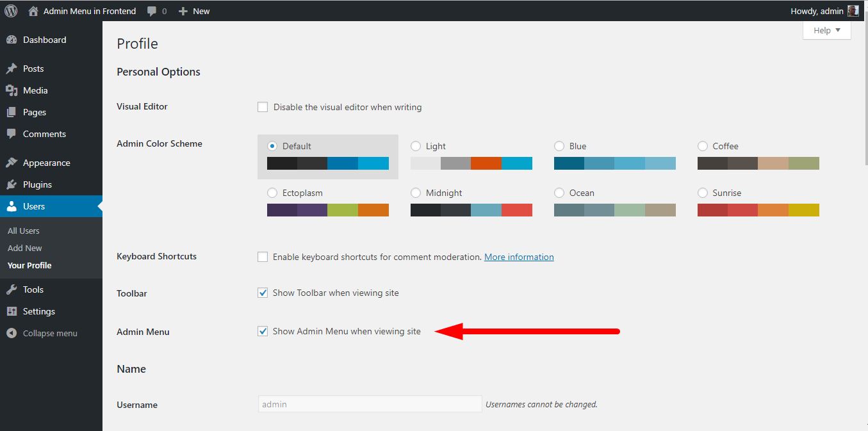Select the Ocean color scheme radio
The image size is (868, 431).
tap(559, 193)
